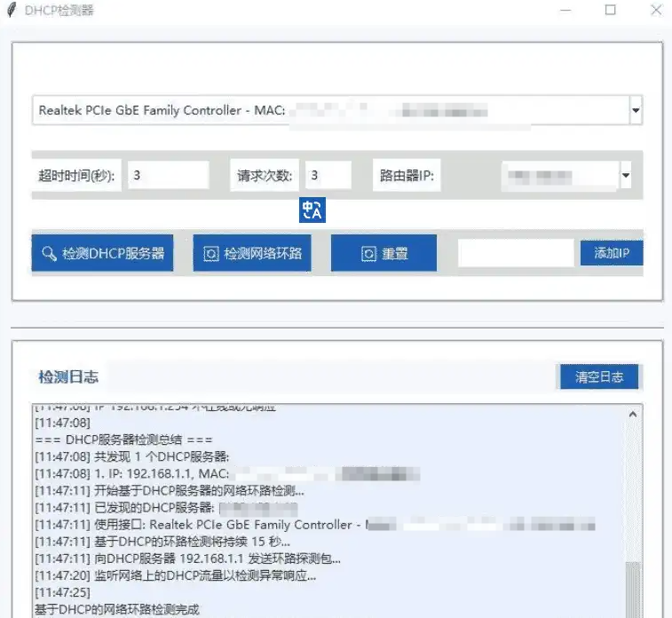Maximize the DHCP检测器 window
The image size is (672, 618).
[610, 10]
